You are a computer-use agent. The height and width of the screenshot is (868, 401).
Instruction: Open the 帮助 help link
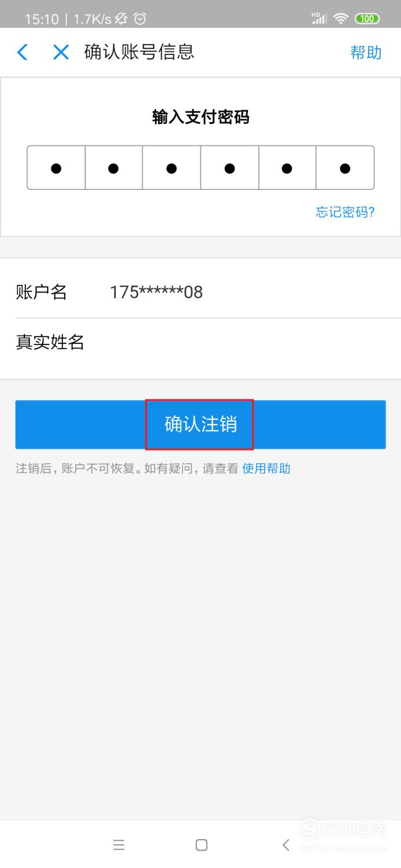(366, 52)
